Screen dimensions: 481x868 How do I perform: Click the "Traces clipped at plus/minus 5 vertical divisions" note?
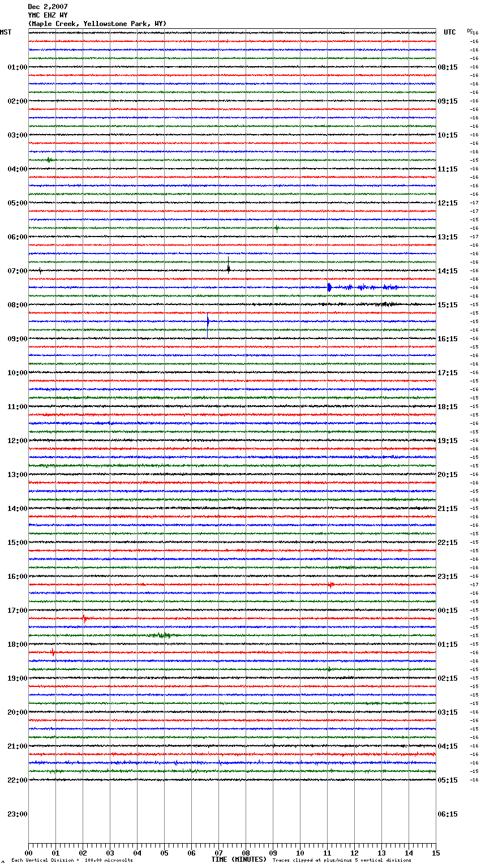point(342,860)
